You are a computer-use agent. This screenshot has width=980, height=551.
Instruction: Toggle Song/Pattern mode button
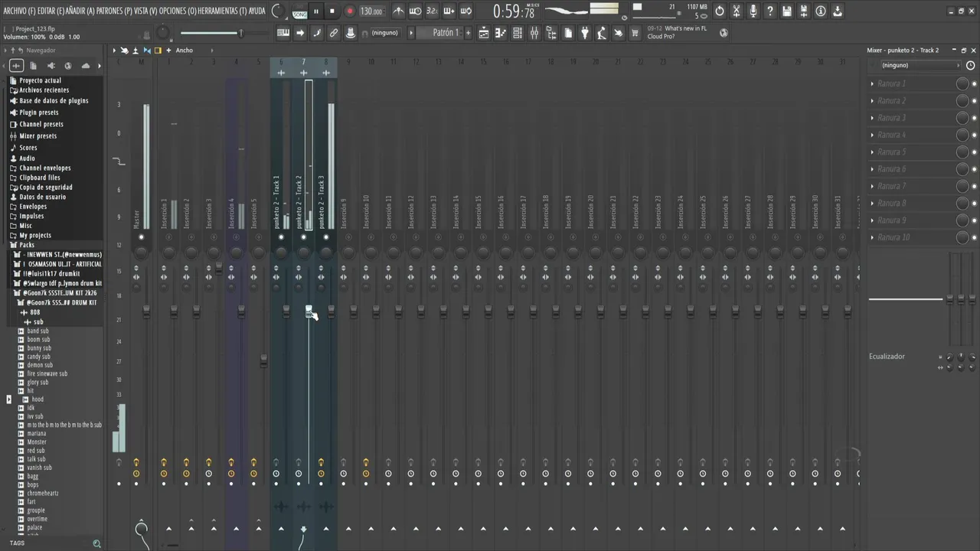click(299, 11)
